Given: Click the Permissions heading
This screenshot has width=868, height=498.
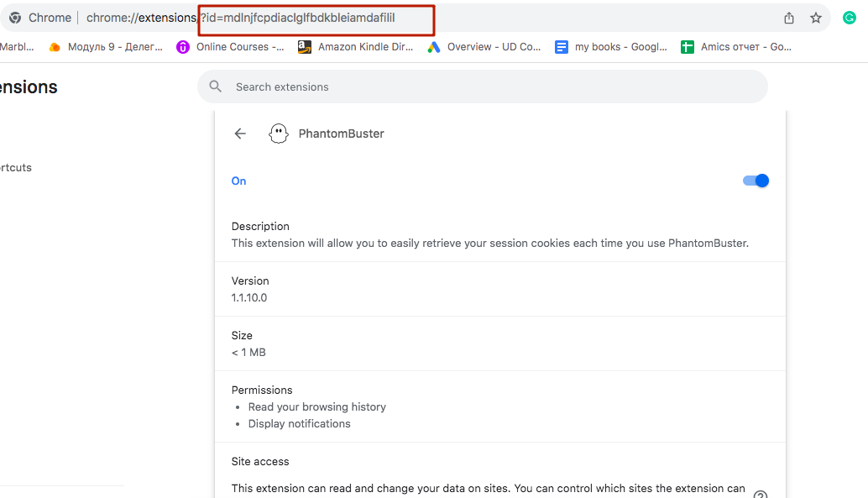Looking at the screenshot, I should point(262,390).
